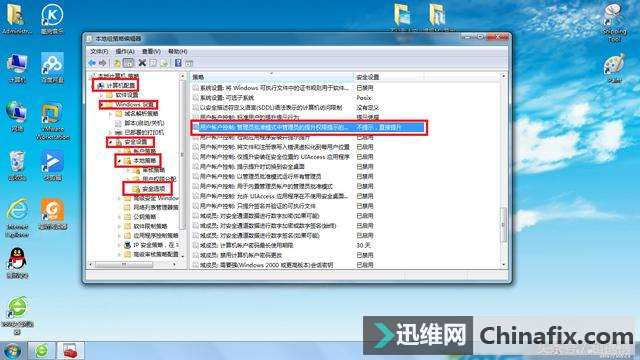The width and height of the screenshot is (640, 360).
Task: Launch Paint from the desktop shortcut
Action: 614,68
